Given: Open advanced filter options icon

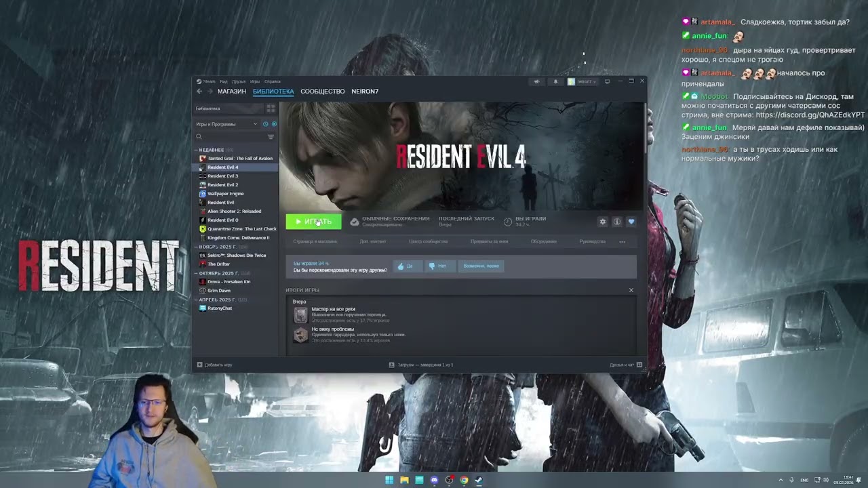Looking at the screenshot, I should point(271,137).
